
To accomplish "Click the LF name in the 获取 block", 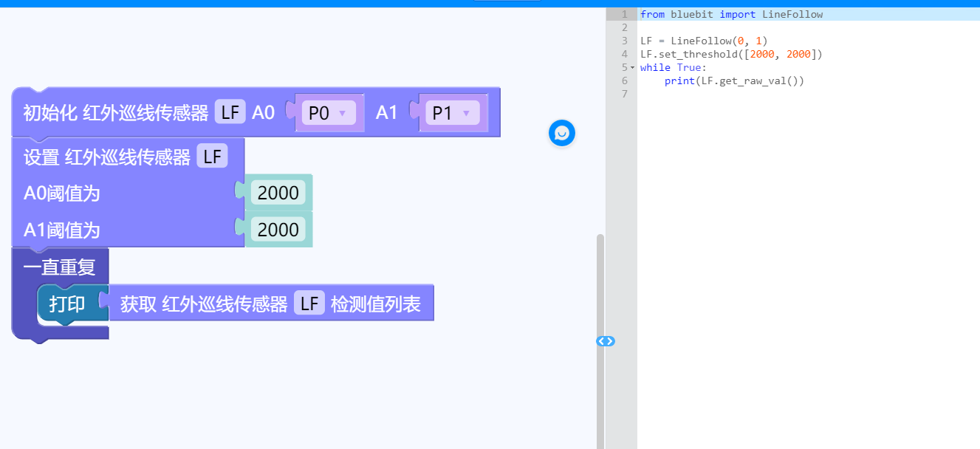I will click(309, 304).
